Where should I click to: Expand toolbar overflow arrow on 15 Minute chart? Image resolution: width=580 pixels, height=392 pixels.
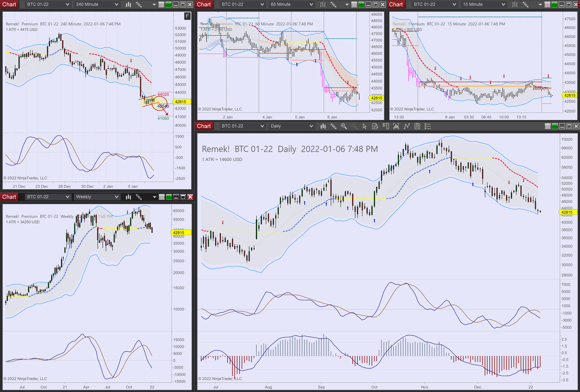540,4
